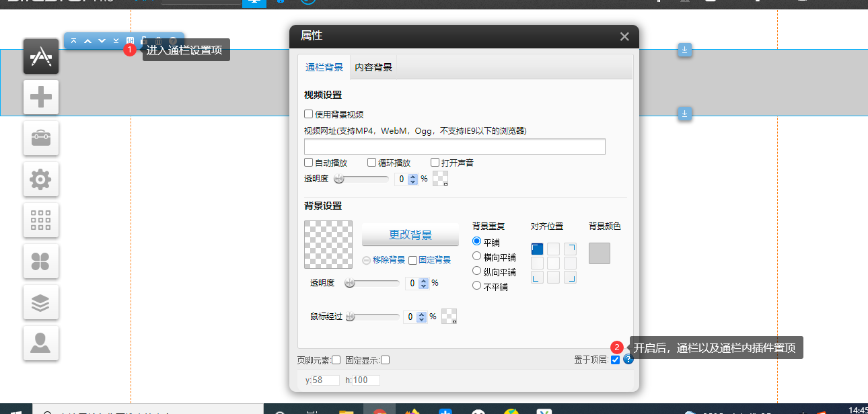Viewport: 868px width, 414px height.
Task: Toggle the 置于顶层 checkbox
Action: coord(615,360)
